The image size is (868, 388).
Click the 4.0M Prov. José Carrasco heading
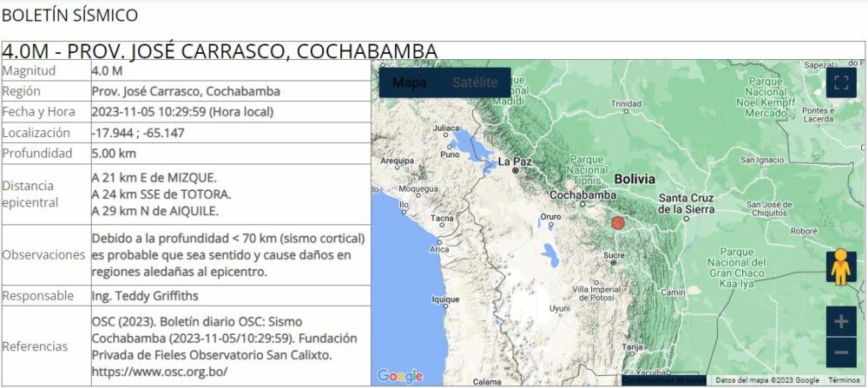pyautogui.click(x=220, y=51)
